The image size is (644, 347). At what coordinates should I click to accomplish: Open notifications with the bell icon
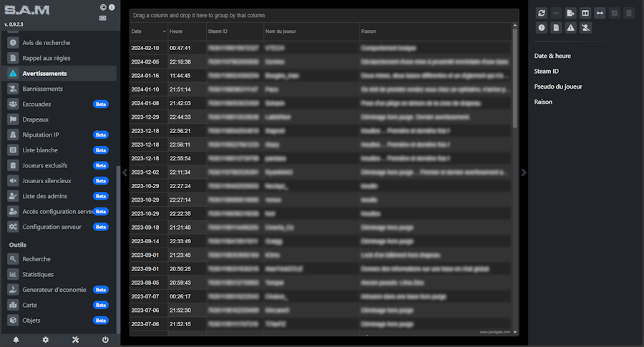tap(16, 340)
